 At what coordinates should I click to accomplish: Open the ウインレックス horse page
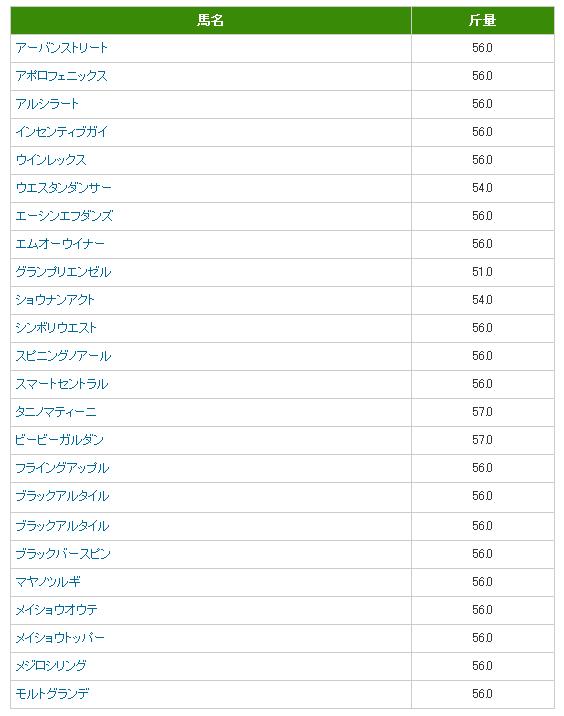[x=51, y=160]
